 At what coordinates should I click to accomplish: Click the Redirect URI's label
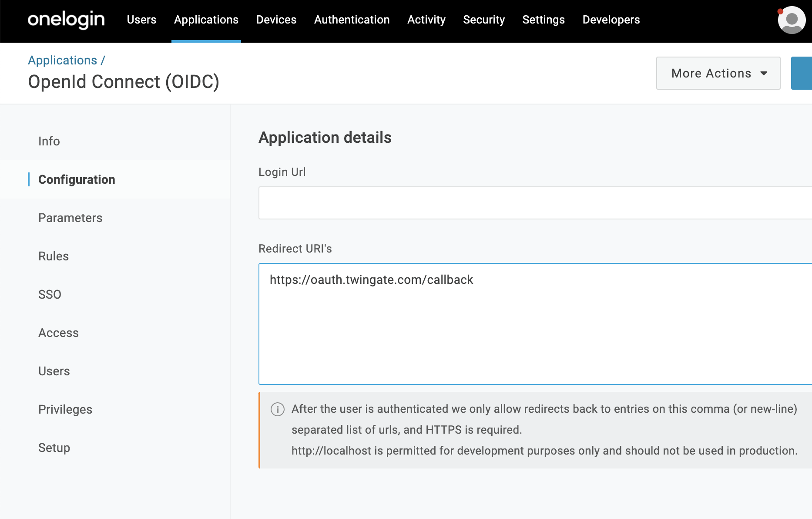coord(295,249)
